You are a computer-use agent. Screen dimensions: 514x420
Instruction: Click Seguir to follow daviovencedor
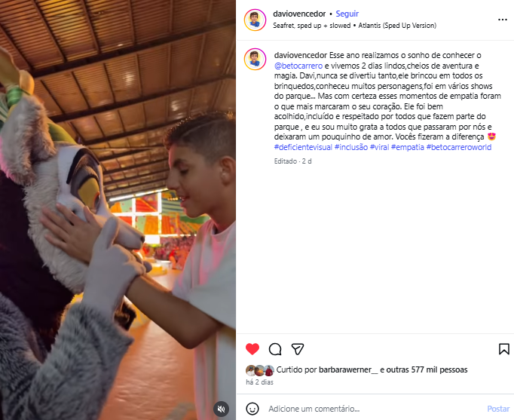click(x=347, y=14)
